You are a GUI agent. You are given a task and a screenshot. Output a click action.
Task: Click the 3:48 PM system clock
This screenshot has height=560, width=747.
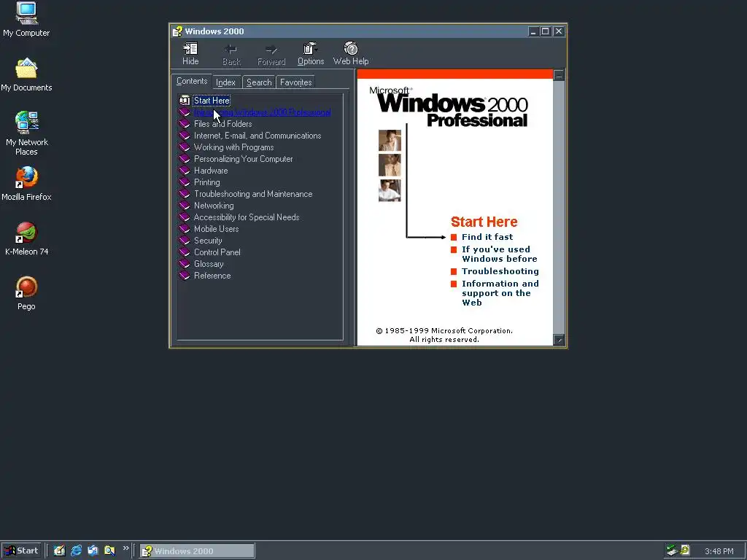click(x=719, y=551)
